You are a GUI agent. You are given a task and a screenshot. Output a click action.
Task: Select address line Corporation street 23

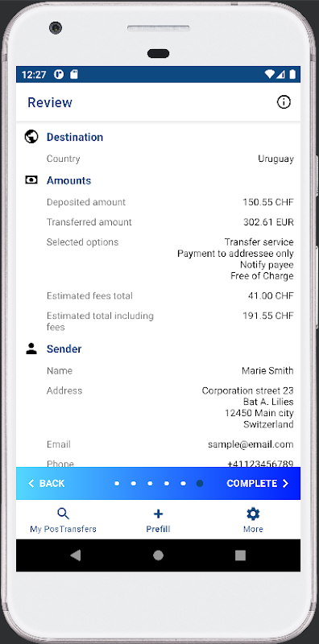click(247, 390)
